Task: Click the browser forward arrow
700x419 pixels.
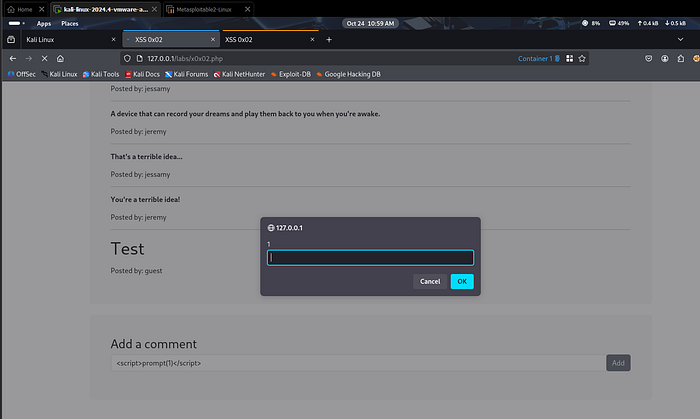Action: tap(29, 58)
